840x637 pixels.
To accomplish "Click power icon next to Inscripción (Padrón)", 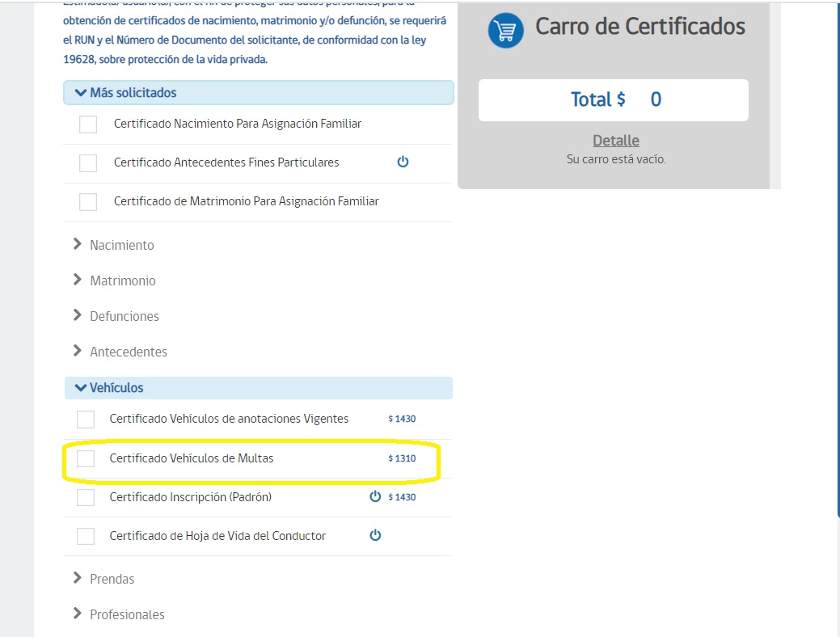I will tap(375, 496).
